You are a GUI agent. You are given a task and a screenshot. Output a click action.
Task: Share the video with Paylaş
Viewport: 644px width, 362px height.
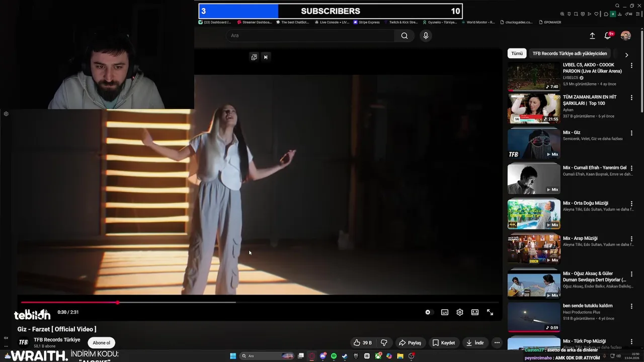410,343
